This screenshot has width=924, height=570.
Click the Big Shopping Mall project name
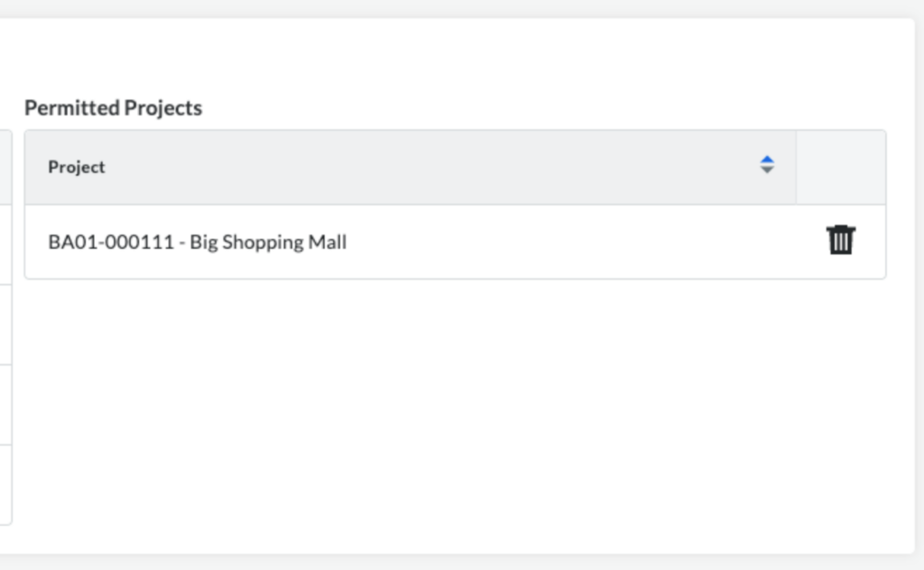click(x=268, y=243)
